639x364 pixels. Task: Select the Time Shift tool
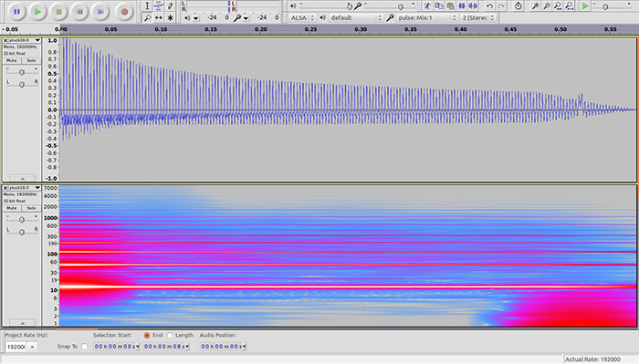[159, 18]
